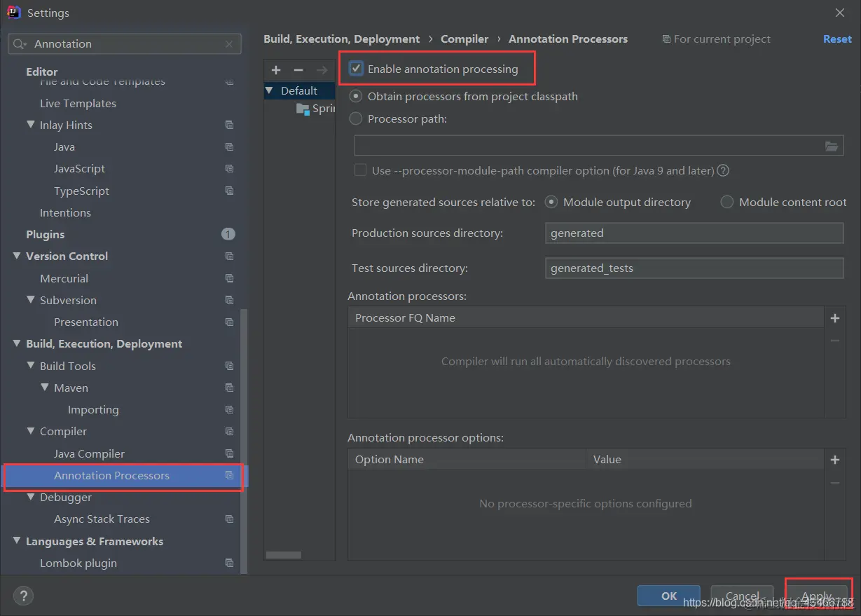The height and width of the screenshot is (616, 861).
Task: Collapse the Version Control section
Action: (17, 256)
